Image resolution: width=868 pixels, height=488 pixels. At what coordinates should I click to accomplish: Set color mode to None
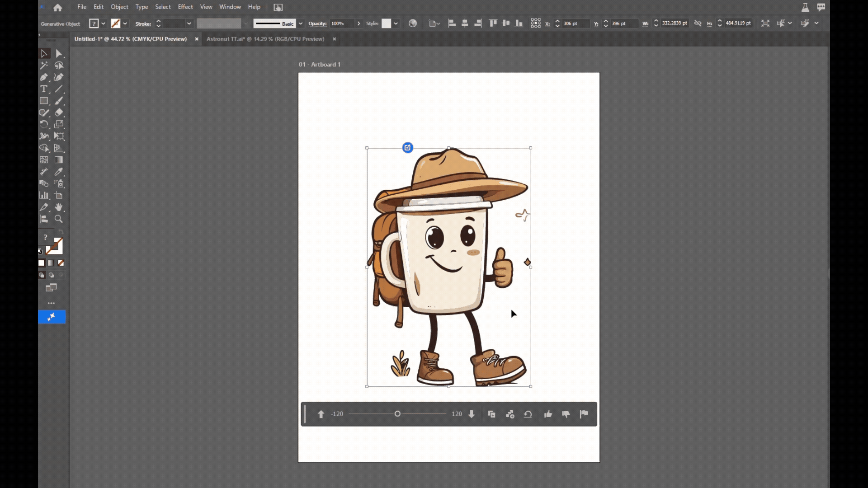[x=61, y=263]
